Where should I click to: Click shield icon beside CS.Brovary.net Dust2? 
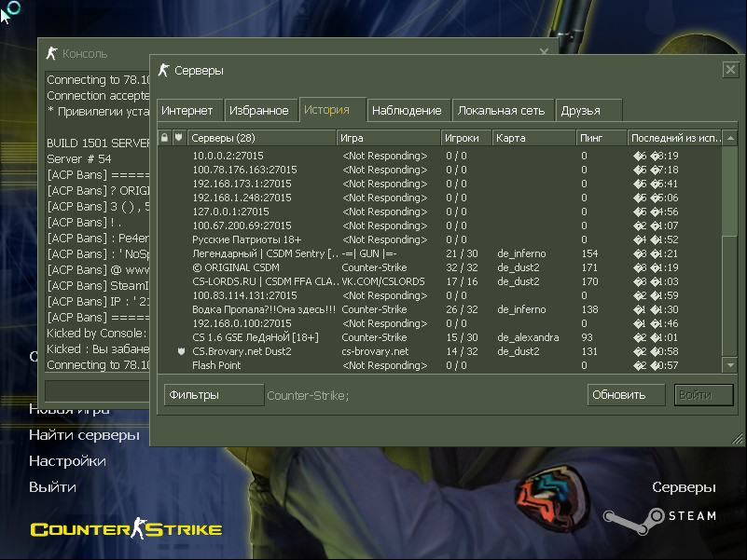pos(181,351)
